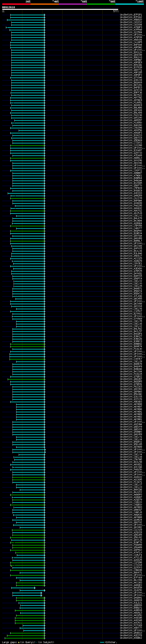This screenshot has height=644, width=146.
Task: Click the purple ~60% identity legend segment
Action: (73, 4)
